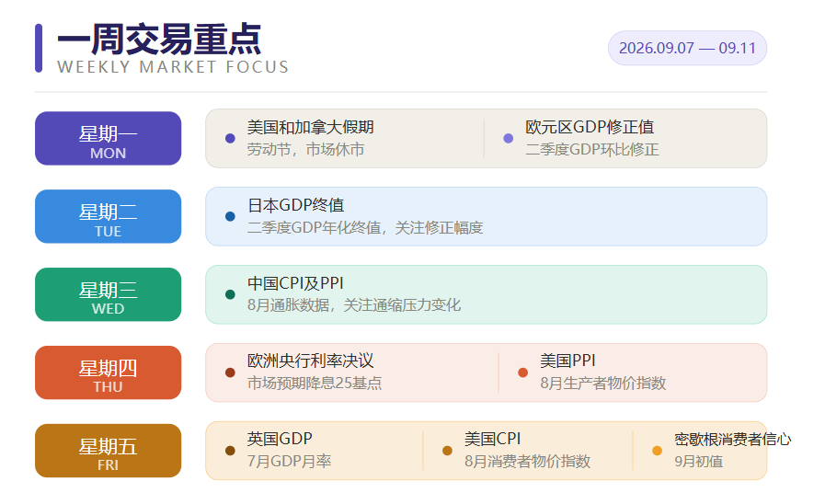Viewport: 825px width, 504px height.
Task: Click the description 9月初值
Action: [699, 462]
